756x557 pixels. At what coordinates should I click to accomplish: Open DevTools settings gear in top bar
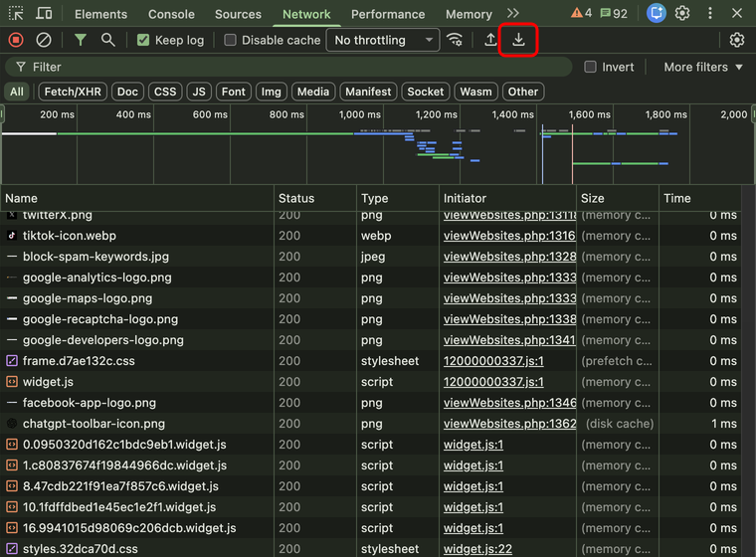(x=682, y=14)
